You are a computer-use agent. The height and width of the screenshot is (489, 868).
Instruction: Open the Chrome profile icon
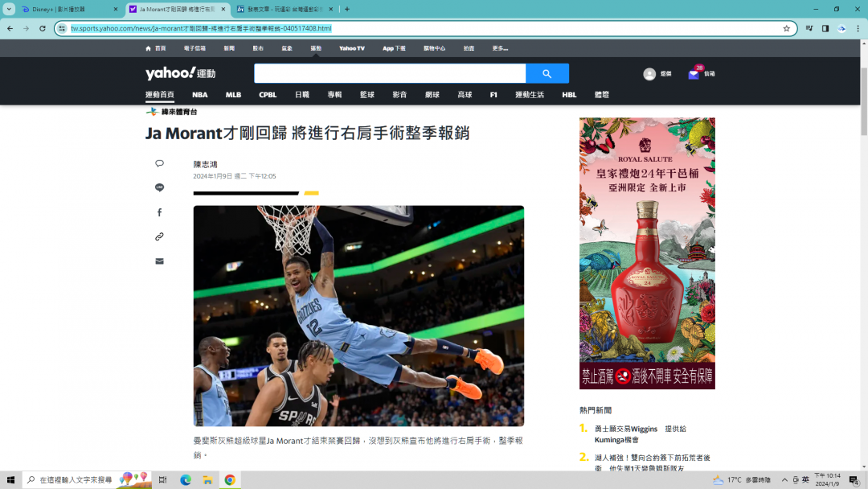click(x=841, y=28)
